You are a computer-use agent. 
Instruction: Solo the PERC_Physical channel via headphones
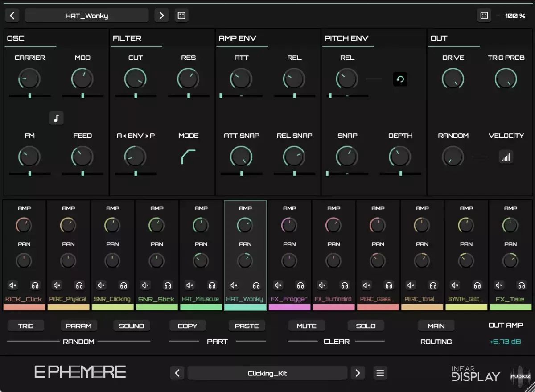point(79,285)
